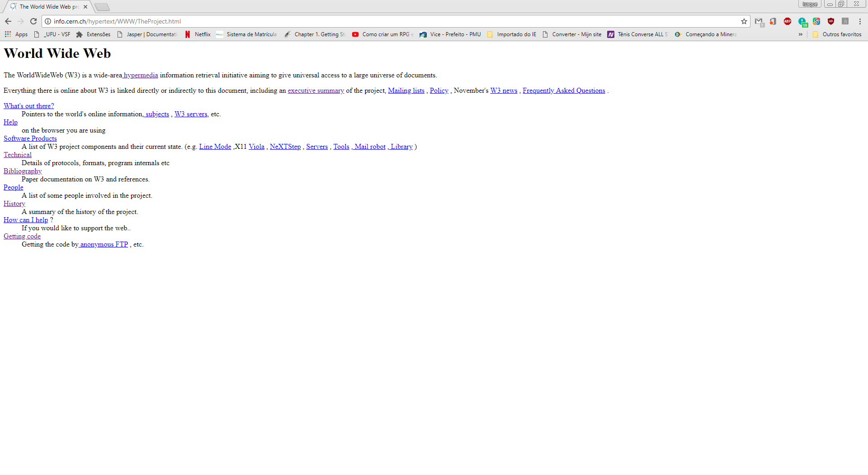Open the Importado do IE bookmark folder
The width and height of the screenshot is (868, 475).
point(512,34)
